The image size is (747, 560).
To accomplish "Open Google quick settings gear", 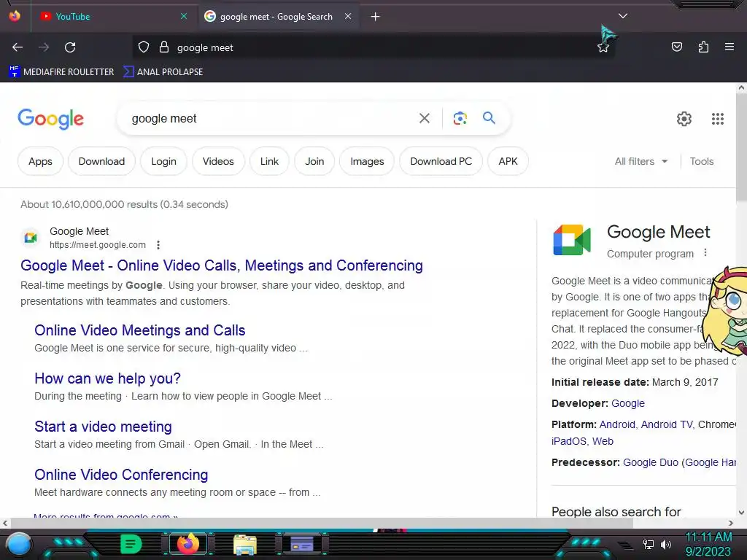I will tap(684, 119).
